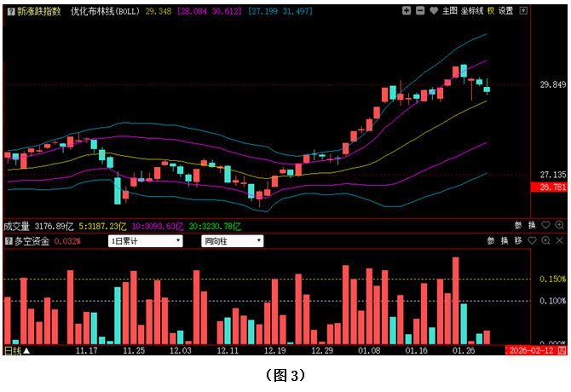Click the plus icon in top toolbar
571x392 pixels.
(x=406, y=10)
